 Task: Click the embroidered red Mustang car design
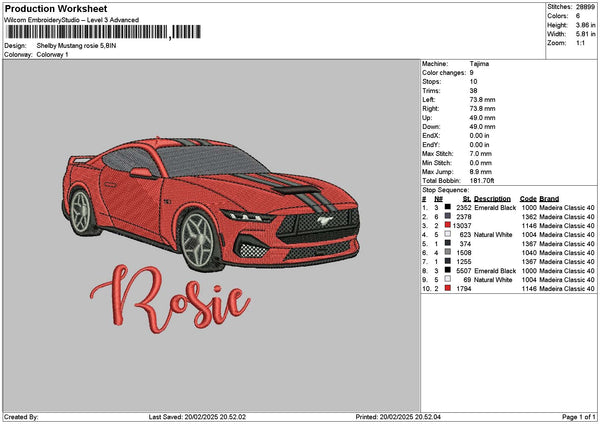[x=211, y=204]
